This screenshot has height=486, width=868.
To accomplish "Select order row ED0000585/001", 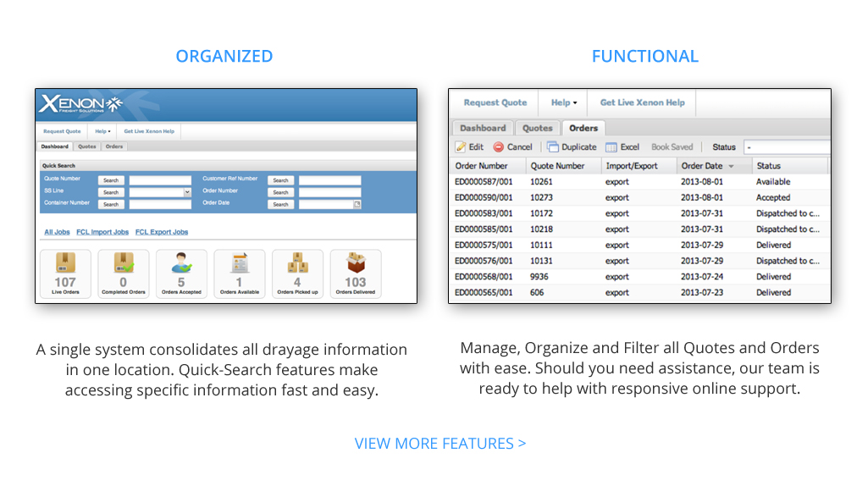I will pos(639,229).
